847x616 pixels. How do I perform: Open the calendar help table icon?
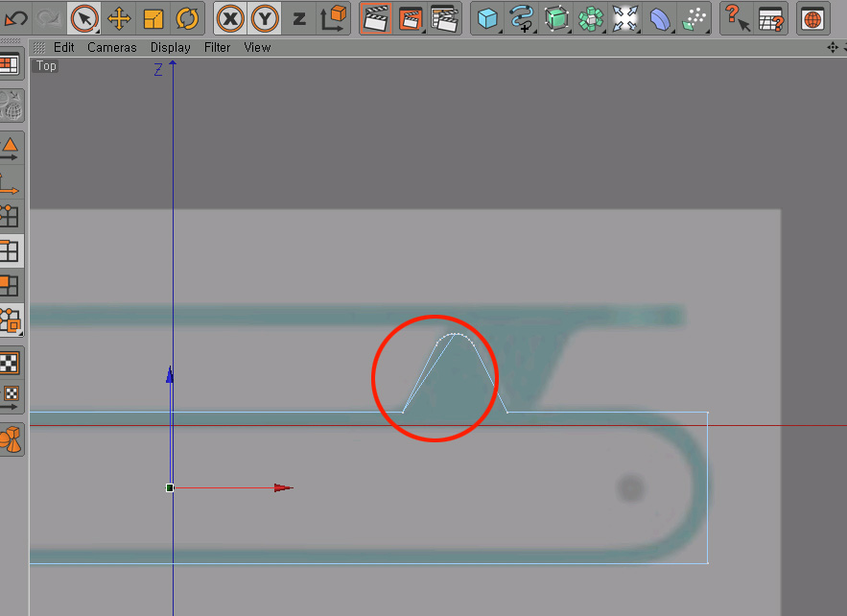(771, 19)
